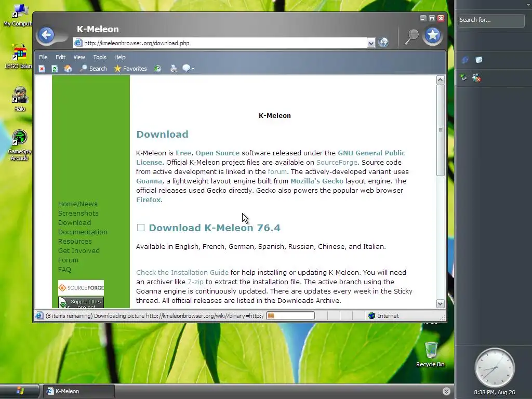Viewport: 532px width, 399px height.
Task: Follow the Open Source link
Action: coord(218,153)
